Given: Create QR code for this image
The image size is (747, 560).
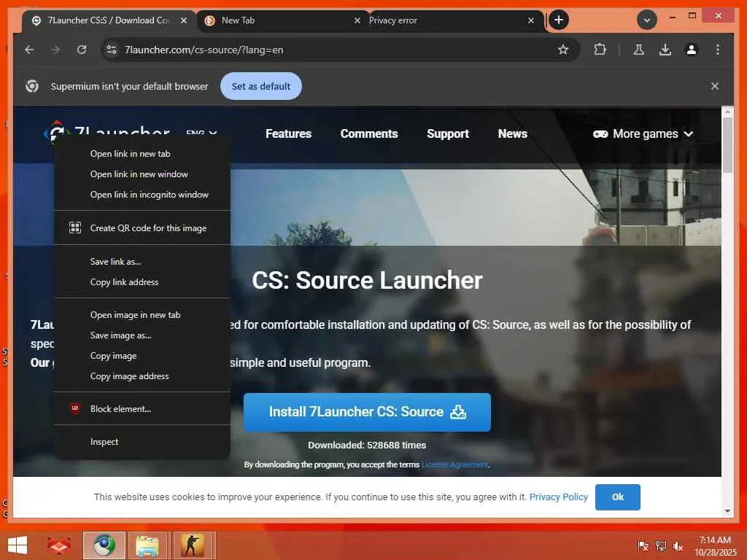Looking at the screenshot, I should pyautogui.click(x=142, y=228).
